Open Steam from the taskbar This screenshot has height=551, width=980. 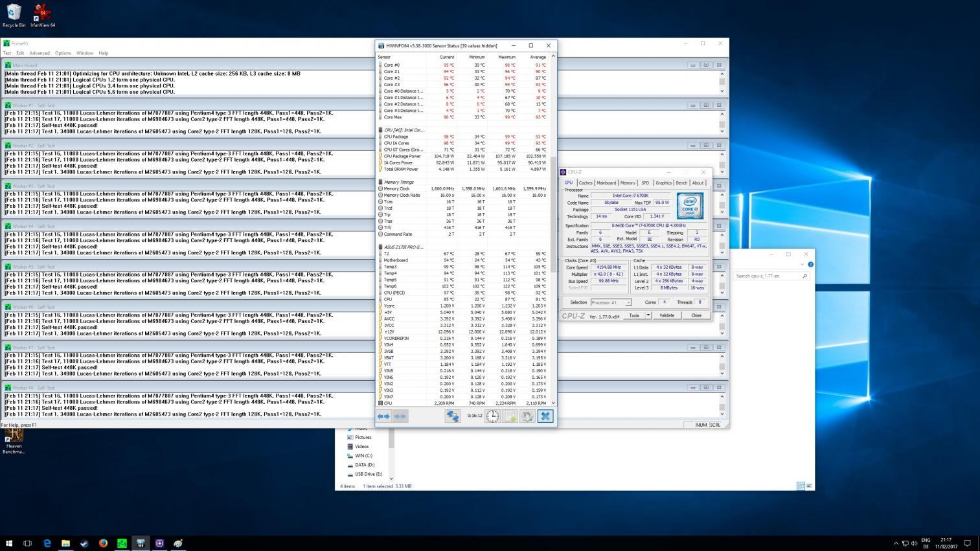(x=84, y=543)
